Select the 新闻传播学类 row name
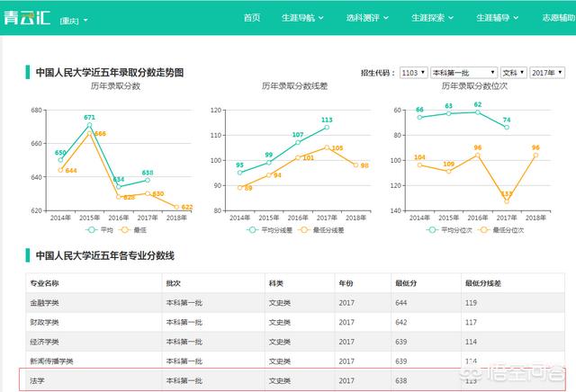Screen dimensions: 576x392 click(51, 361)
